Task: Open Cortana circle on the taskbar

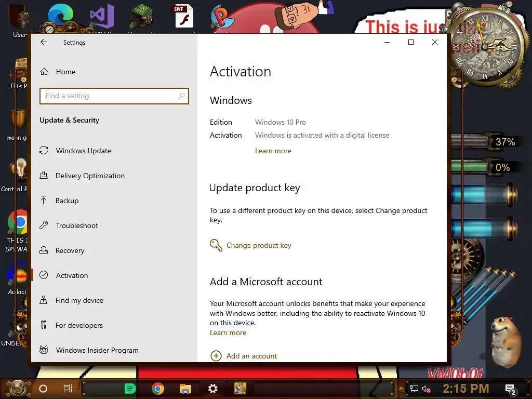Action: pos(43,389)
